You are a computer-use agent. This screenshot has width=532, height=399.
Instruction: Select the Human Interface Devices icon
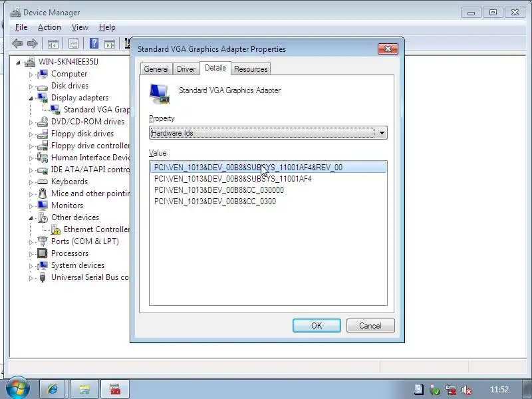click(43, 158)
